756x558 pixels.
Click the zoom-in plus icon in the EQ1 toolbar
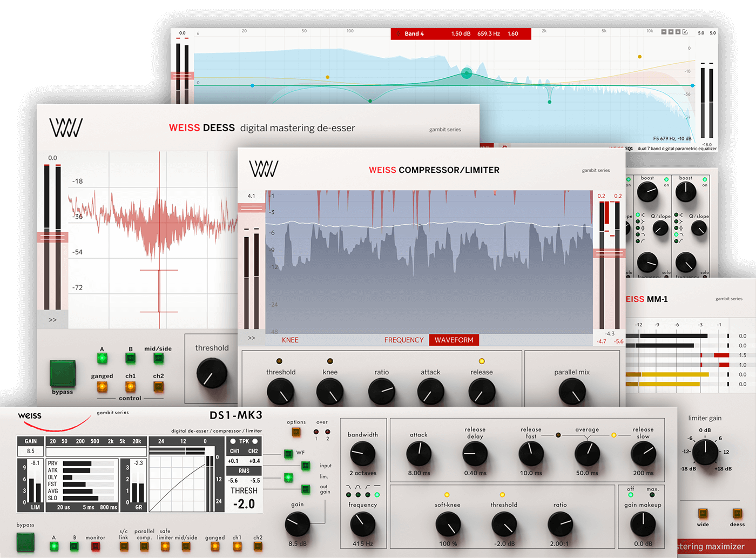671,32
